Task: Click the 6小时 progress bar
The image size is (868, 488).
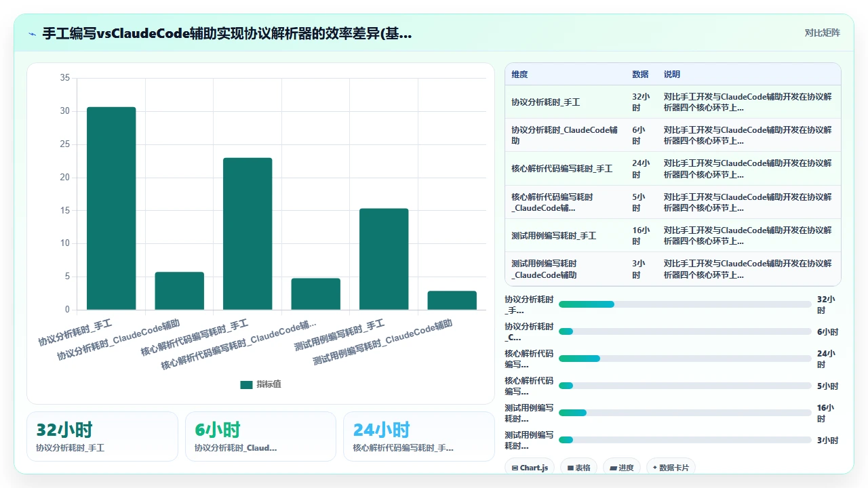Action: tap(685, 331)
